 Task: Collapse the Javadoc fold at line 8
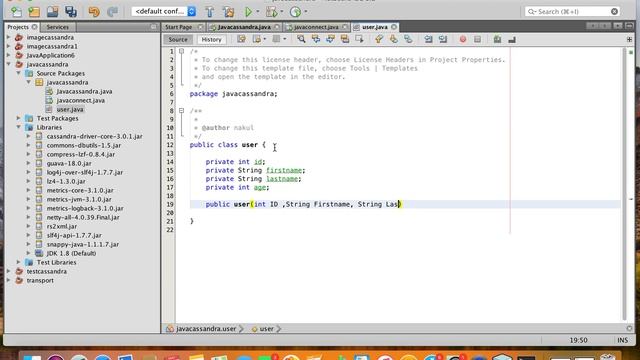[x=182, y=111]
